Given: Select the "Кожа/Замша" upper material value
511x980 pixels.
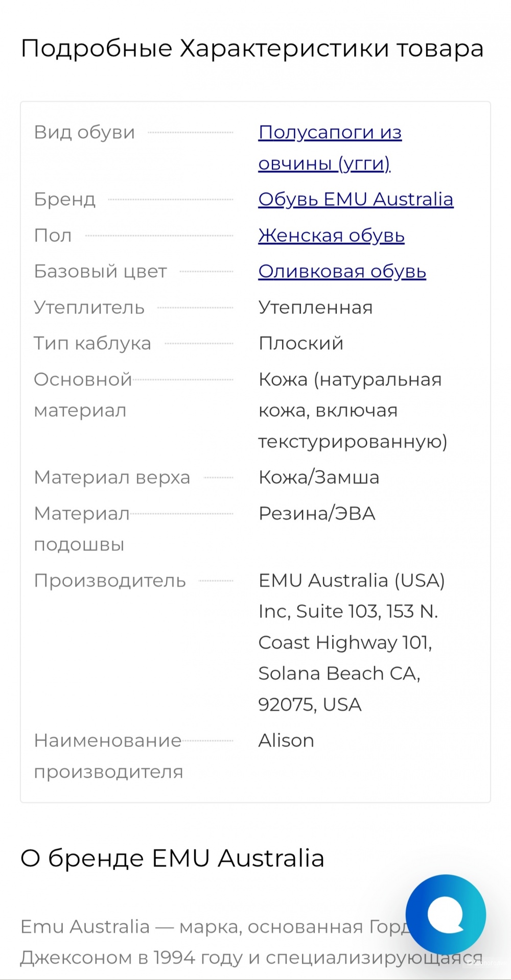Looking at the screenshot, I should pyautogui.click(x=319, y=477).
